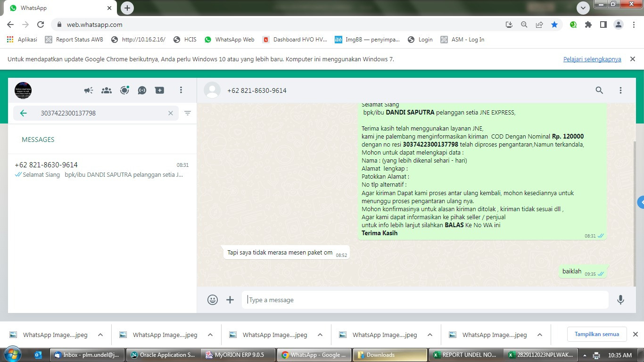Dismiss the Chrome update notification bar
Viewport: 644px width, 362px height.
633,59
